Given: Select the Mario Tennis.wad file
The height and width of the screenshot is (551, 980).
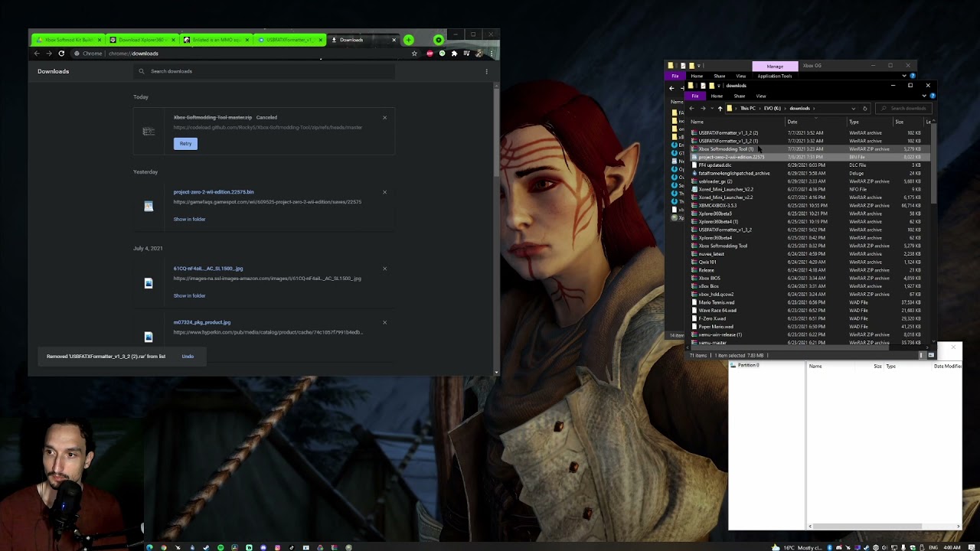Looking at the screenshot, I should (x=717, y=302).
